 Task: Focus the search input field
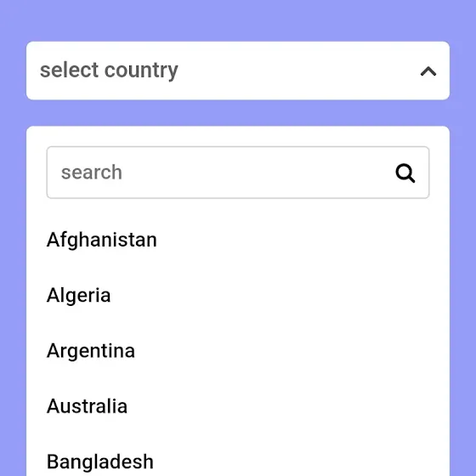[x=238, y=173]
